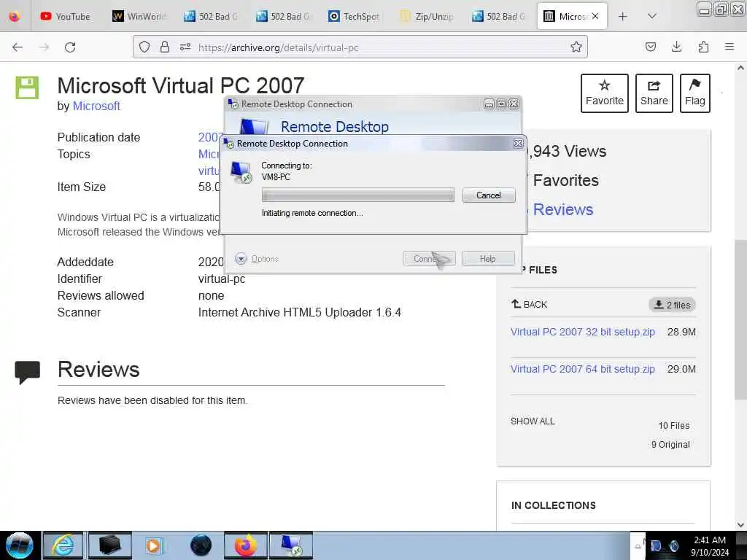The image size is (747, 560).
Task: Flag this archive item
Action: tap(695, 93)
